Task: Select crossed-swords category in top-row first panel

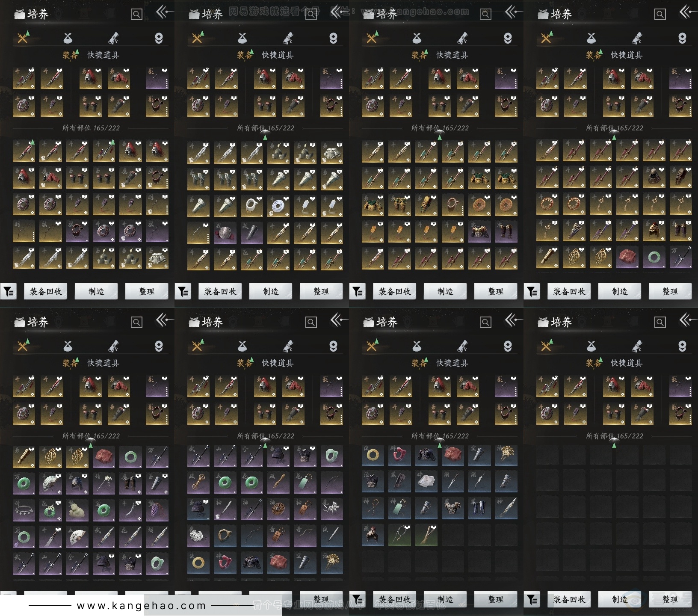Action: tap(23, 38)
